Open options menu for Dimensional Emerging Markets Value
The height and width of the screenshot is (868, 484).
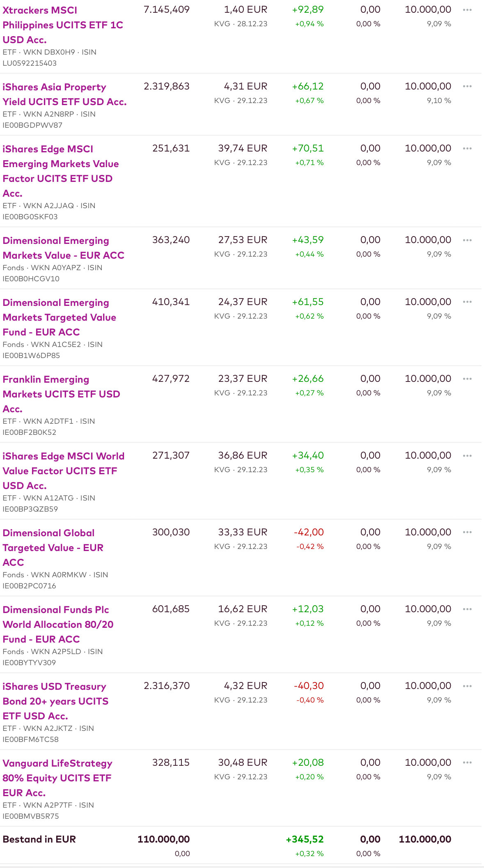click(467, 240)
